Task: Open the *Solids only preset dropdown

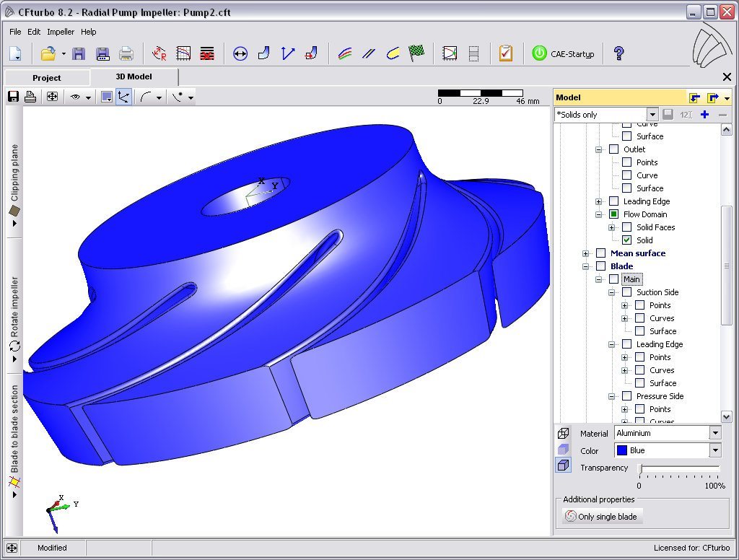Action: pos(652,115)
